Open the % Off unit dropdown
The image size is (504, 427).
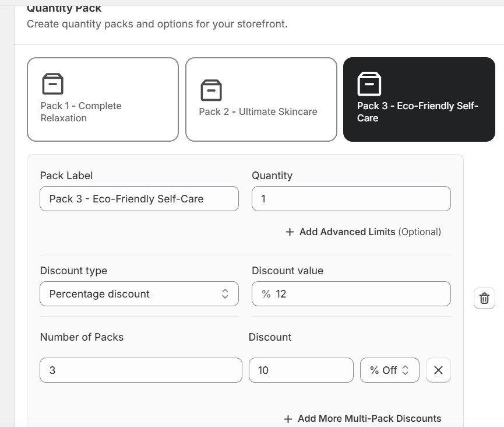coord(389,370)
